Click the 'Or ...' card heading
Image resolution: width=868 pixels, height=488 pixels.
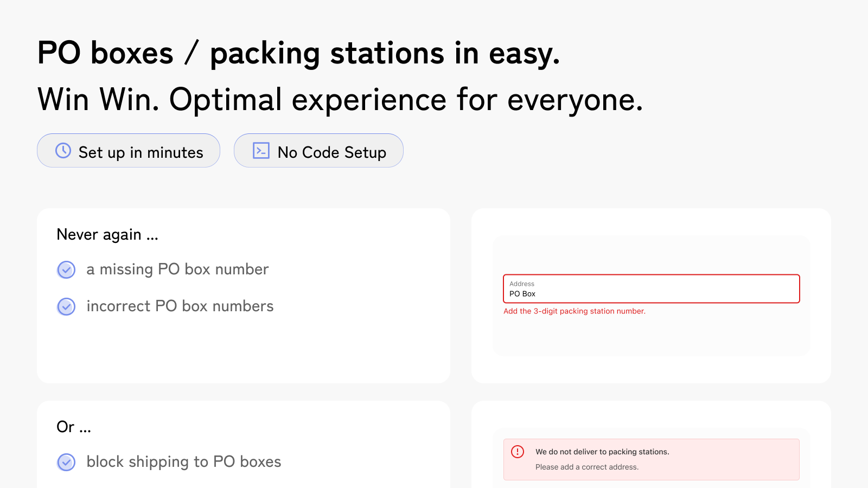point(74,427)
